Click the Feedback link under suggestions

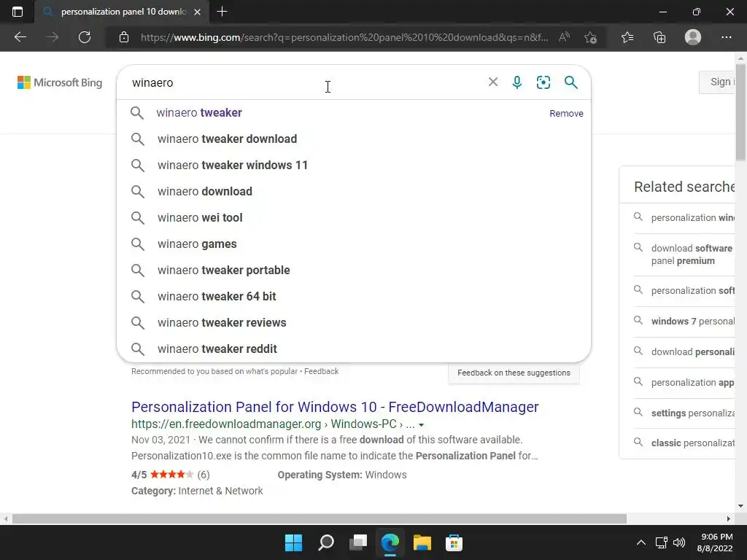(321, 371)
